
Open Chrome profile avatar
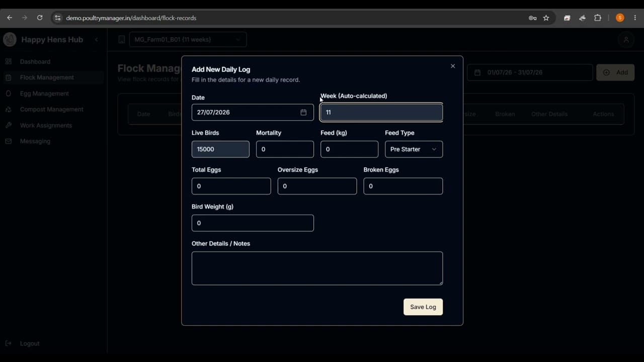point(620,18)
